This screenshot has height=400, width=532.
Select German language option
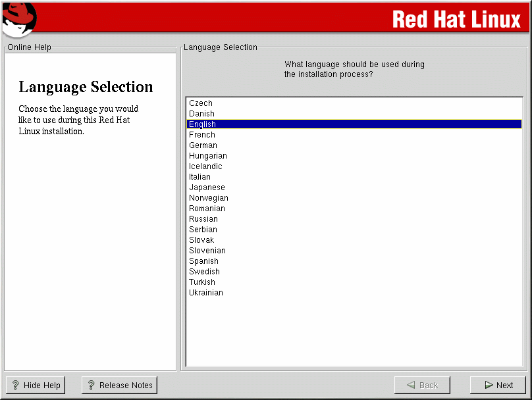tap(203, 145)
